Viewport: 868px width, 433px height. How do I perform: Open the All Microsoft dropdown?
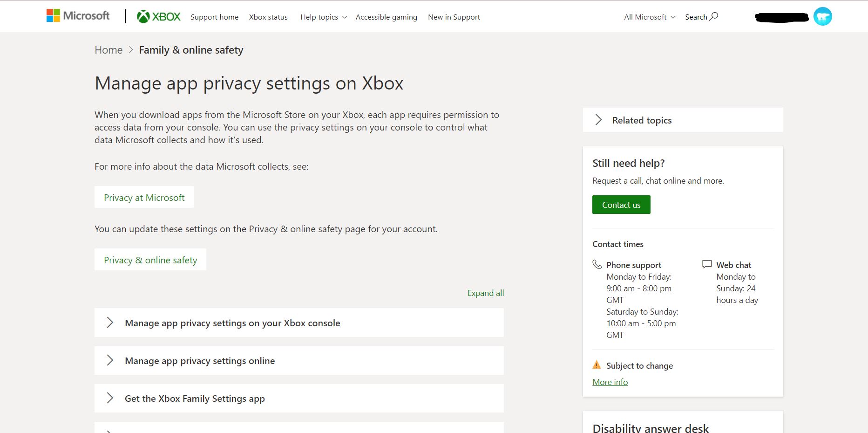[x=649, y=17]
